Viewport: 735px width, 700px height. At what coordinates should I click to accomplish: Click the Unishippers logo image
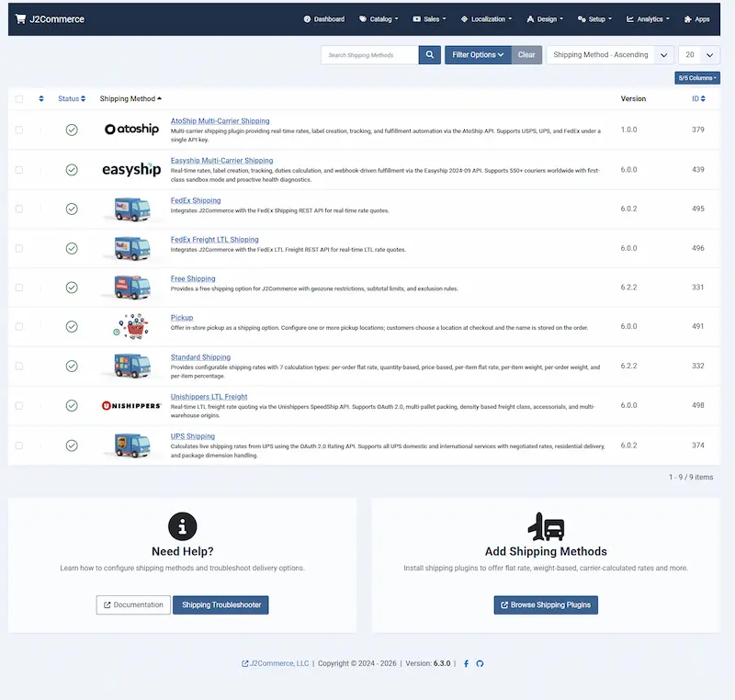click(x=131, y=405)
